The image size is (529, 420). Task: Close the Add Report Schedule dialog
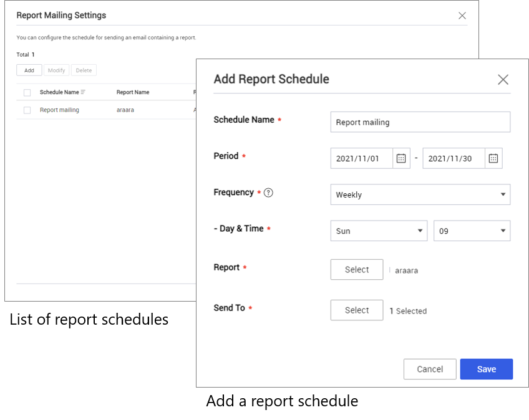(503, 79)
